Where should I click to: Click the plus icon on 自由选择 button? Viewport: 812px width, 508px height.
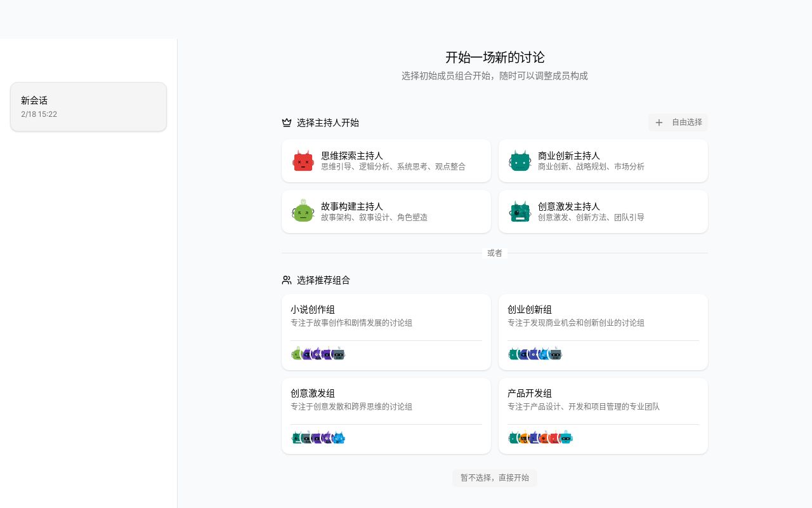pyautogui.click(x=659, y=123)
